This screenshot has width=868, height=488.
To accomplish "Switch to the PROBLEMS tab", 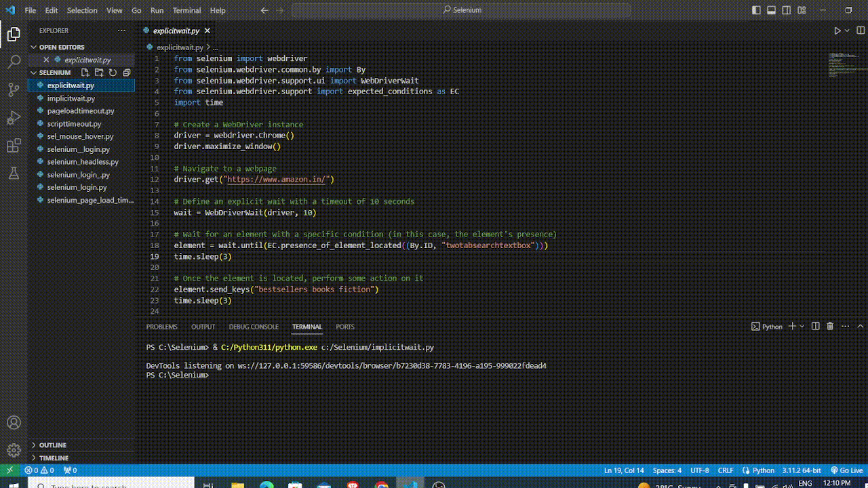I will click(161, 327).
